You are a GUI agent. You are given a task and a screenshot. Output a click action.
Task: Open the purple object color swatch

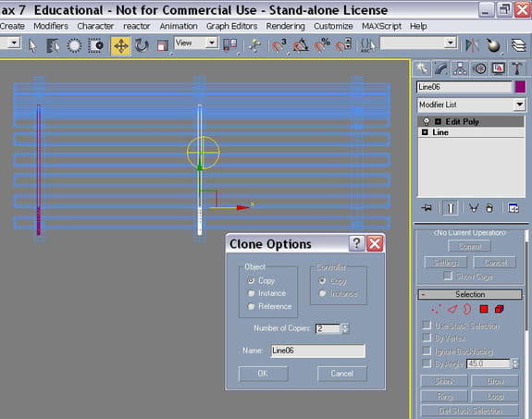520,87
